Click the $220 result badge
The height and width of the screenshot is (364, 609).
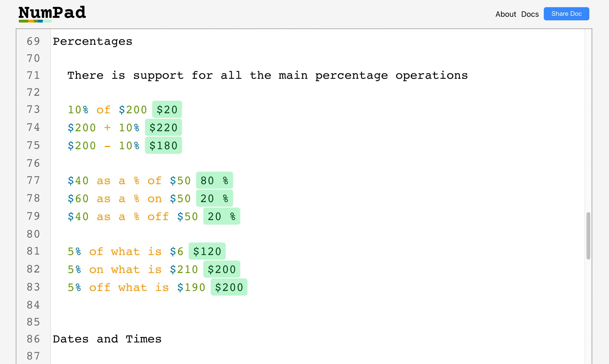pos(163,127)
